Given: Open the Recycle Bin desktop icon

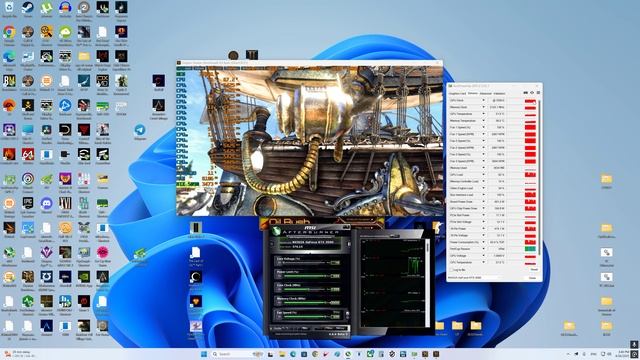Looking at the screenshot, I should pos(9,8).
